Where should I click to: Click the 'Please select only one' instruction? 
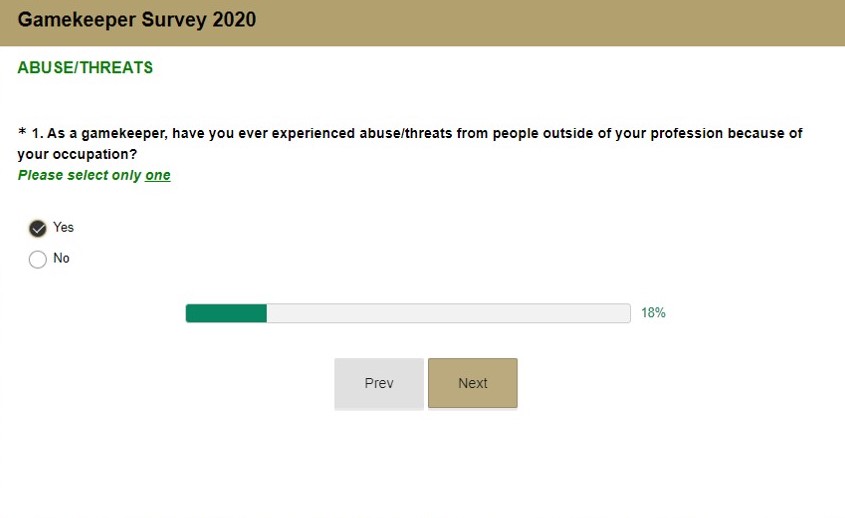[94, 175]
